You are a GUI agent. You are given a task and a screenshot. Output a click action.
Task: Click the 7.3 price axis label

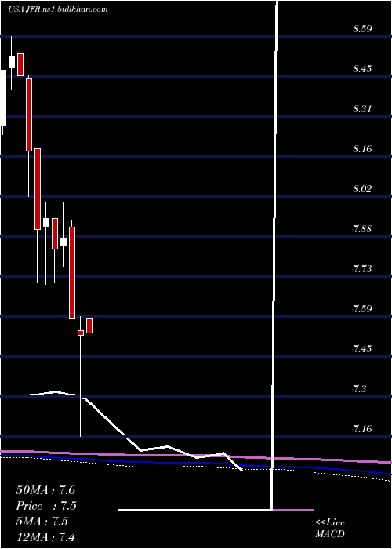click(360, 389)
